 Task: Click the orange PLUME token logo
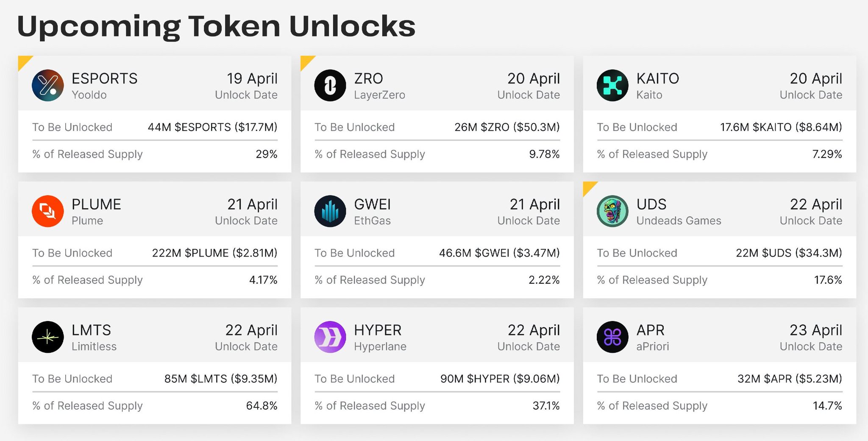[48, 211]
